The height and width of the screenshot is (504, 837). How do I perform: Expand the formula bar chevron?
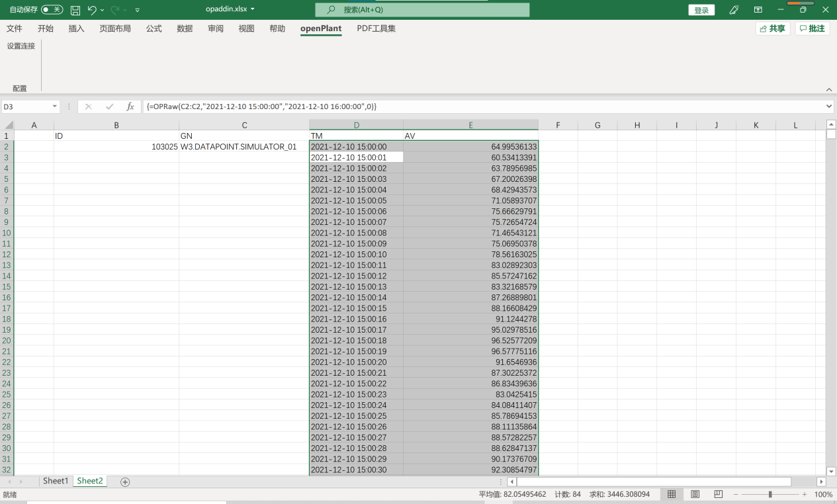[x=829, y=106]
